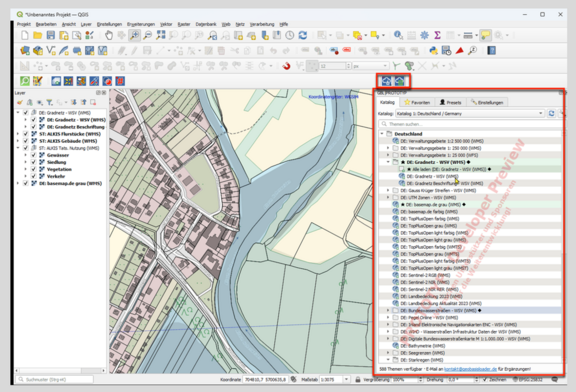The height and width of the screenshot is (392, 576).
Task: Toggle the Zeichnen render checkbox in status bar
Action: 485,380
